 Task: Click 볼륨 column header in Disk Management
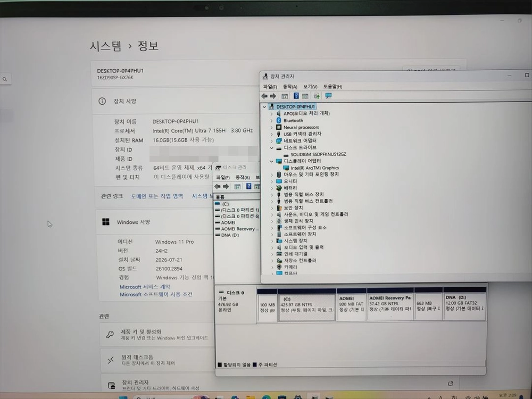[x=220, y=197]
